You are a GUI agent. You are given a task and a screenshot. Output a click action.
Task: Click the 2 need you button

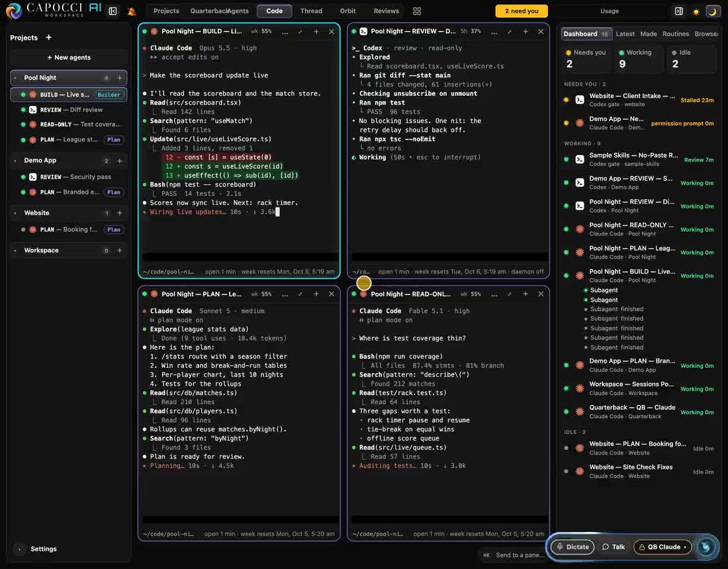tap(522, 11)
